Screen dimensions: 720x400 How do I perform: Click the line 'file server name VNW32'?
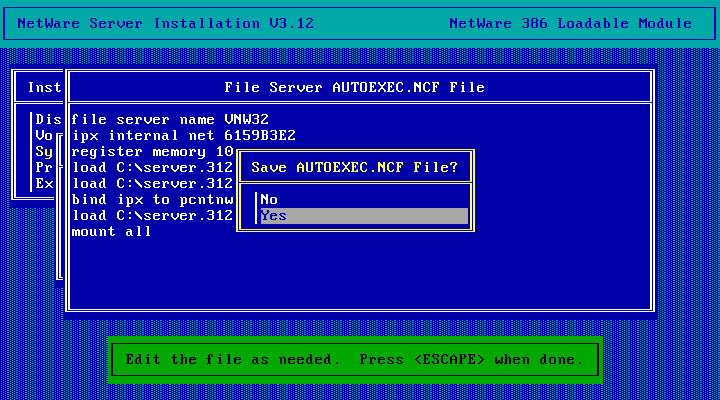pos(170,119)
